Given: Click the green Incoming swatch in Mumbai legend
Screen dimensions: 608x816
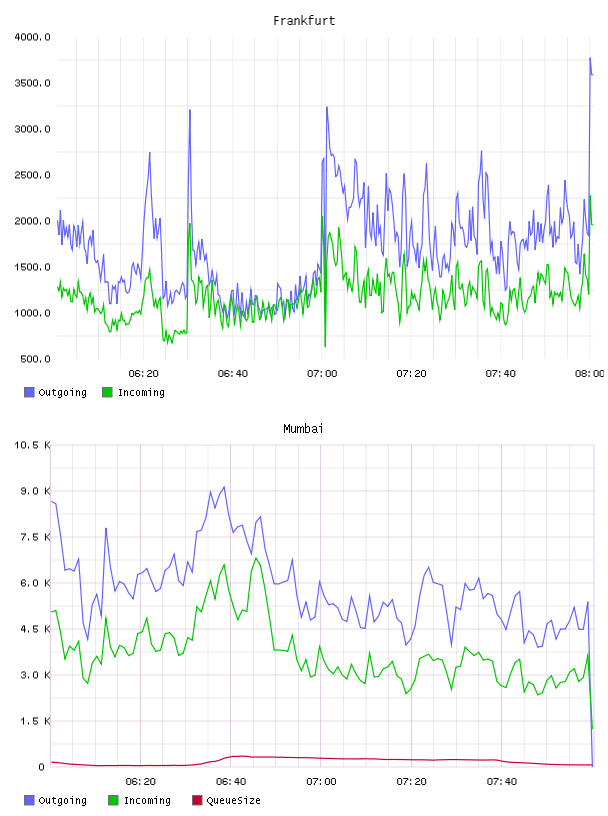Looking at the screenshot, I should pyautogui.click(x=113, y=800).
